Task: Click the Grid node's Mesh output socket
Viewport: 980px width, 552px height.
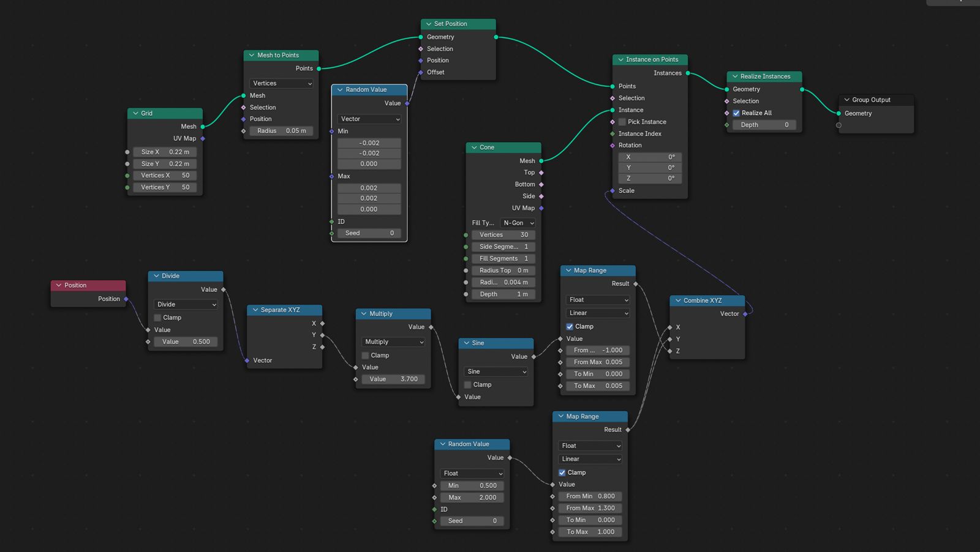Action: 203,127
